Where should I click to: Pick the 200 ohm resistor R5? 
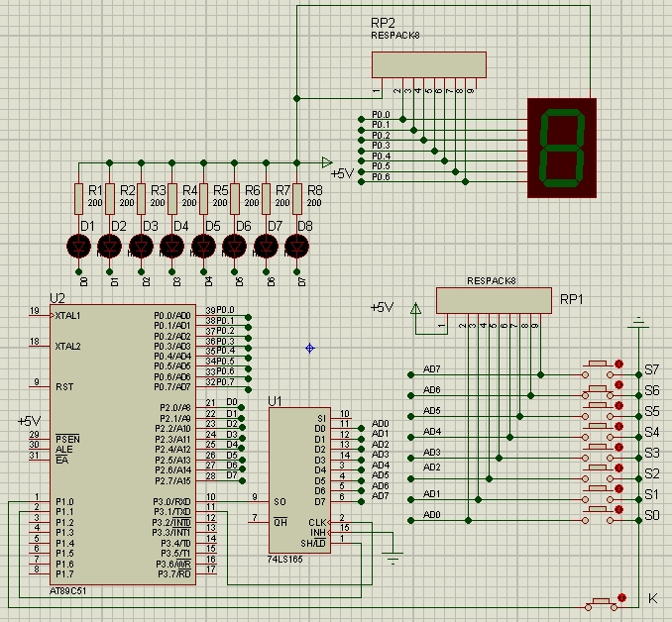pyautogui.click(x=203, y=199)
